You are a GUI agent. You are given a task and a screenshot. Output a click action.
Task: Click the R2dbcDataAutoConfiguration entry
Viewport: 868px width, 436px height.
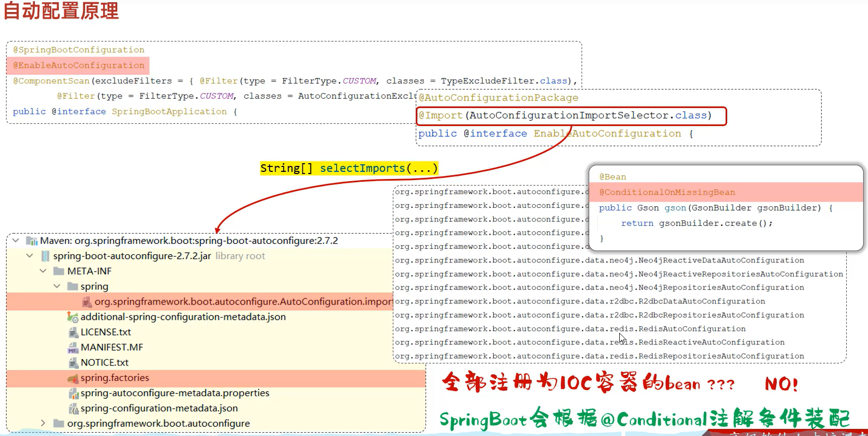coord(580,301)
